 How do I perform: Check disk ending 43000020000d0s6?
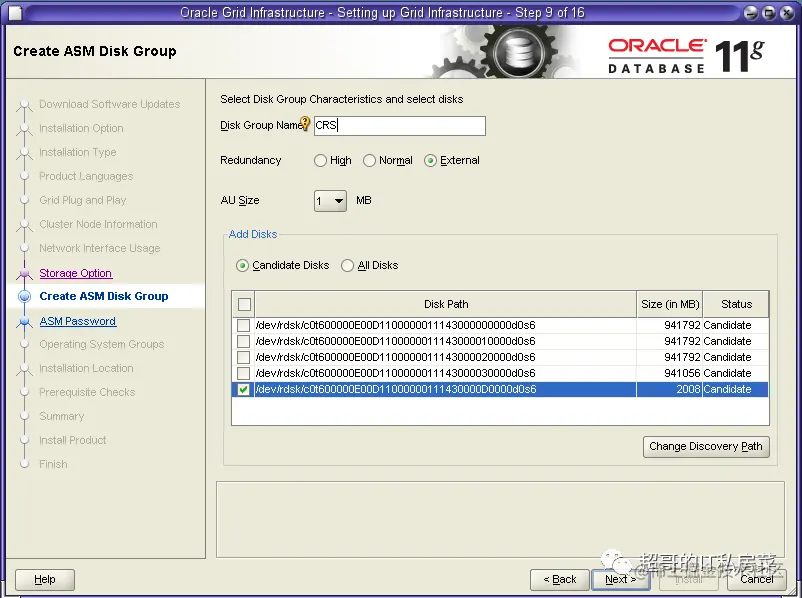pyautogui.click(x=243, y=357)
